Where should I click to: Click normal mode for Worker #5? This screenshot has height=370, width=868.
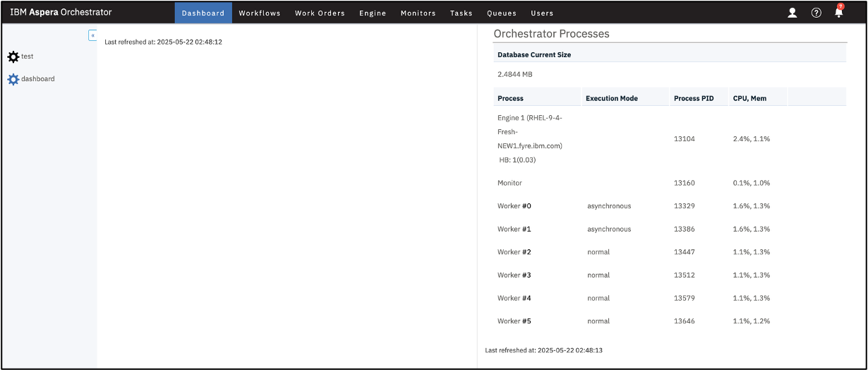click(x=598, y=321)
